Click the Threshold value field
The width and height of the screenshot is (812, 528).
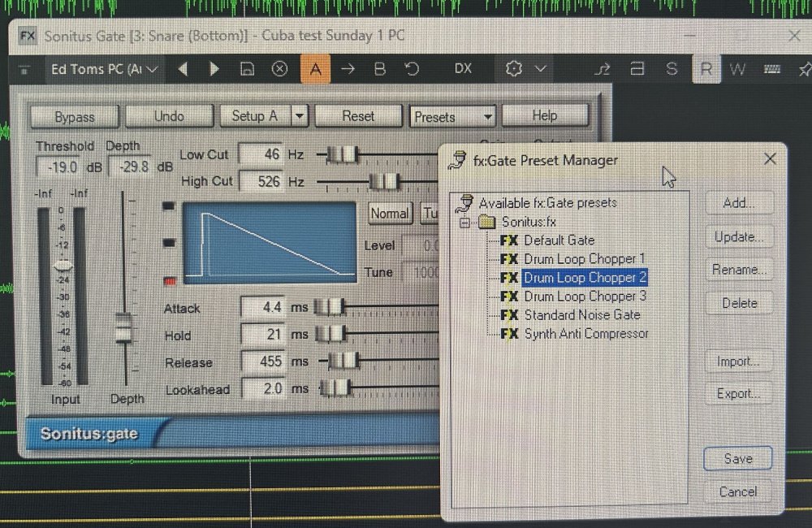(x=58, y=167)
